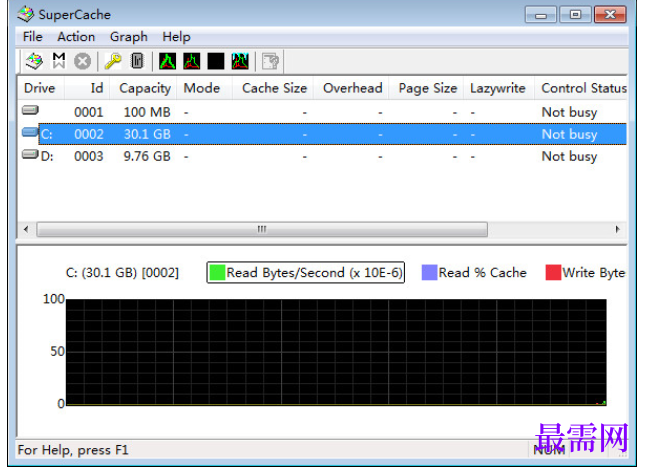Select the 0003 id cell
The width and height of the screenshot is (647, 469).
[89, 157]
